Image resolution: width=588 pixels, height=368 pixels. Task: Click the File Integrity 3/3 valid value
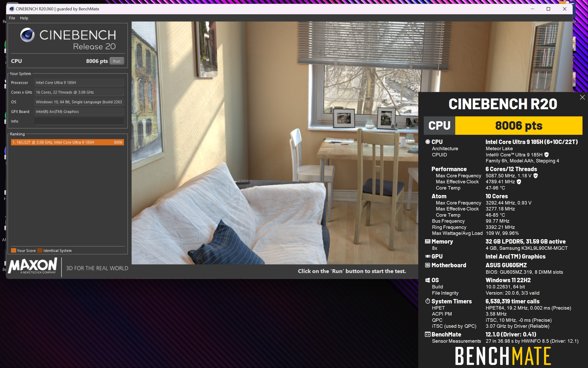tap(512, 293)
